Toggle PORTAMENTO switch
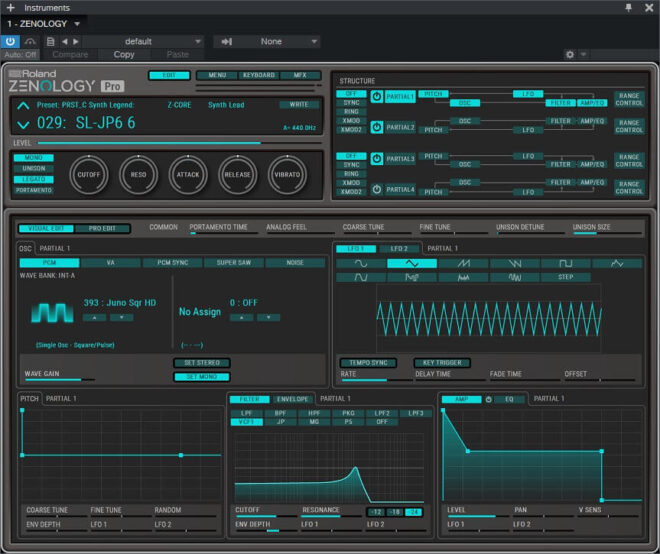This screenshot has height=554, width=660. [34, 190]
